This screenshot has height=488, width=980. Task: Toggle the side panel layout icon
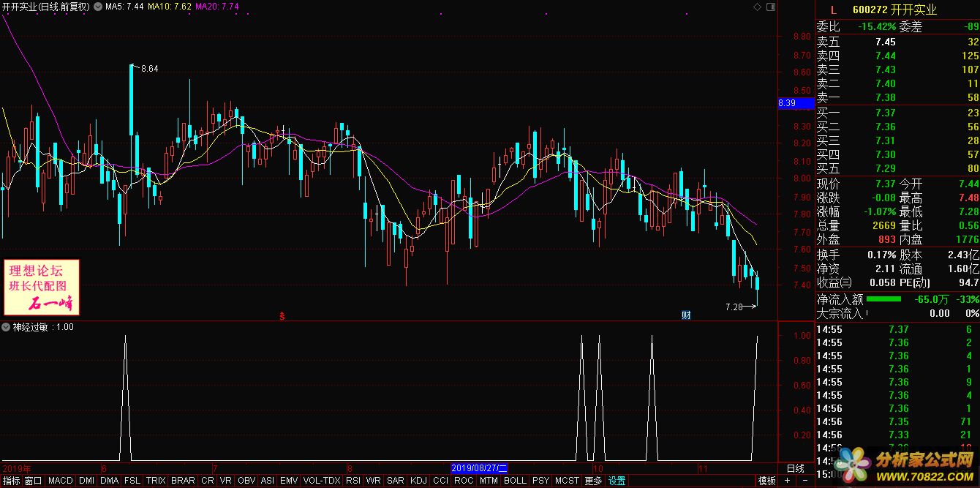(769, 7)
